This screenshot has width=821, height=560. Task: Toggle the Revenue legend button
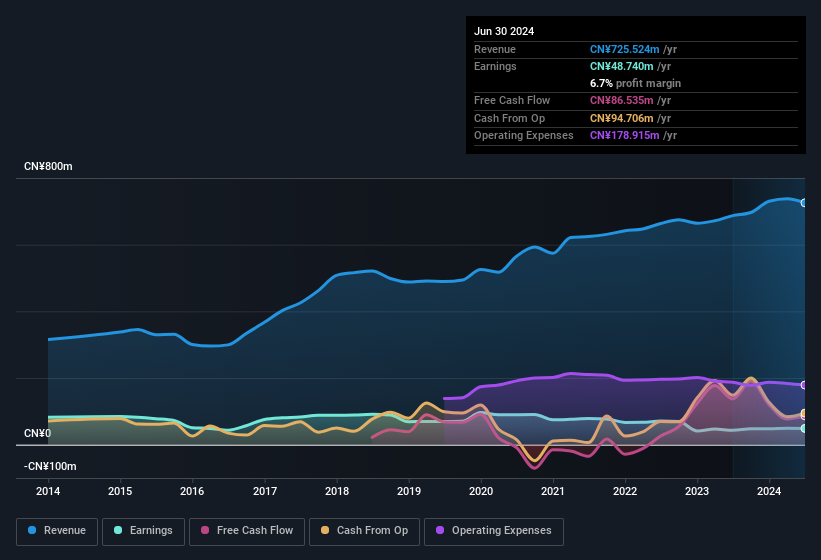tap(57, 531)
